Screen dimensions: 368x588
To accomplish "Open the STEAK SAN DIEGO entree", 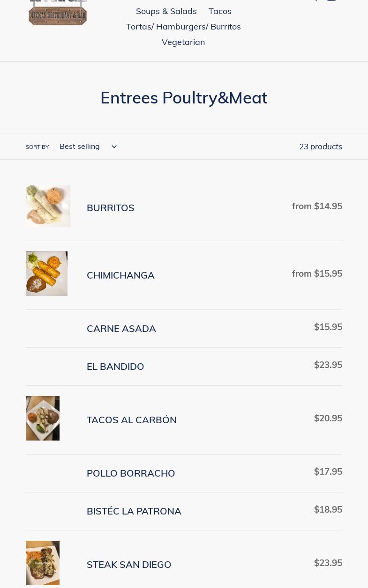I will pyautogui.click(x=129, y=565).
